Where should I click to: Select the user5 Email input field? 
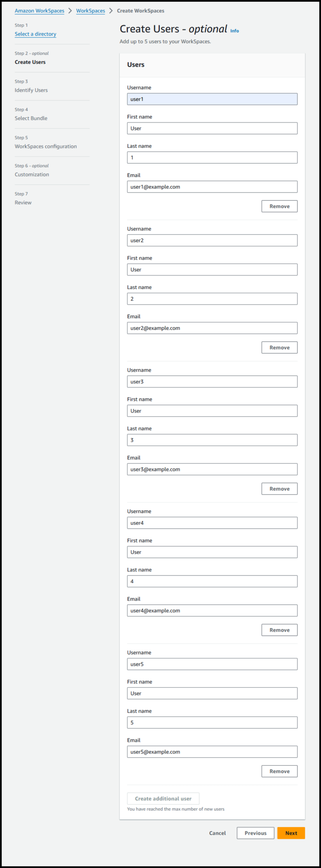tap(212, 751)
